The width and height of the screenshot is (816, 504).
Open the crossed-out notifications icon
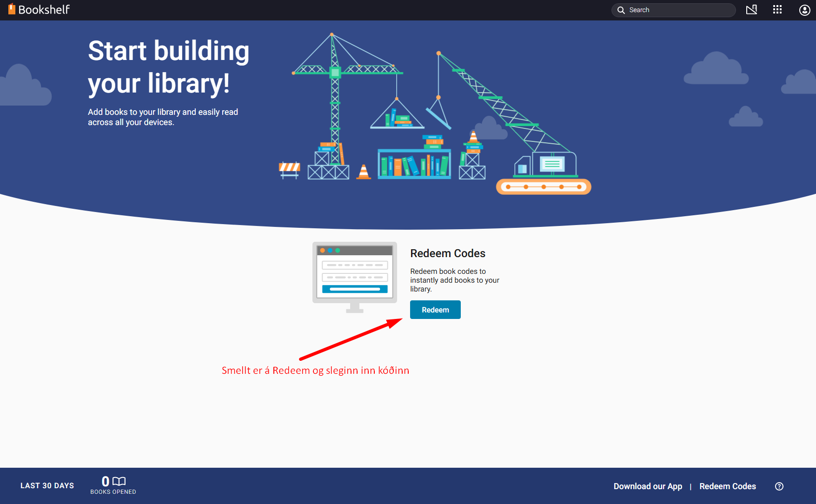[751, 10]
